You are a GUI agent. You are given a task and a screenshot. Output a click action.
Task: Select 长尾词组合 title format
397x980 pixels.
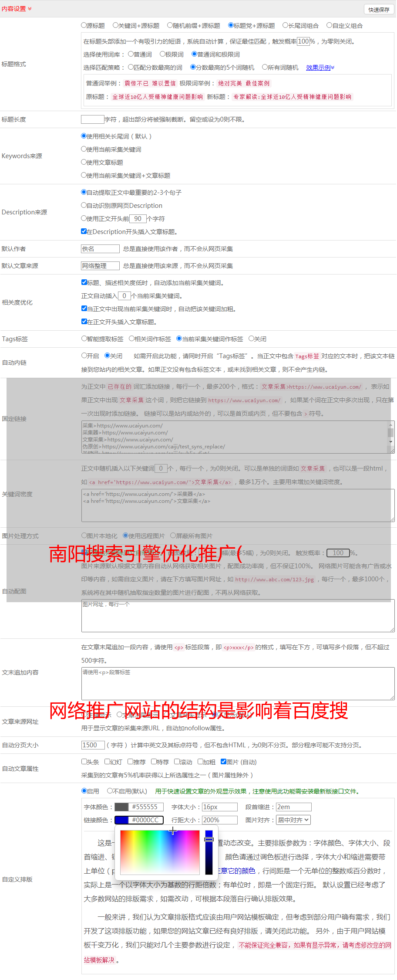286,25
